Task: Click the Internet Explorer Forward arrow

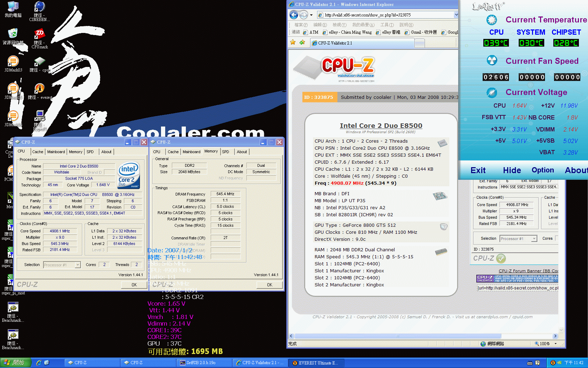Action: coord(303,15)
